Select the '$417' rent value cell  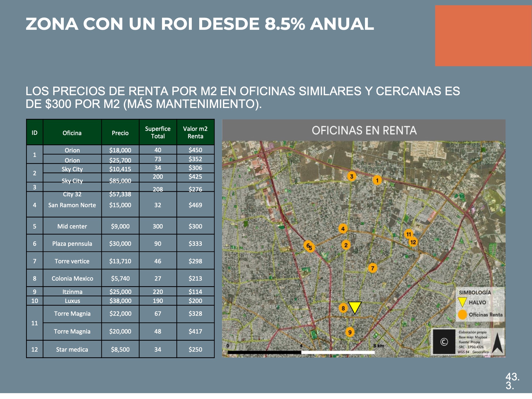click(x=195, y=331)
